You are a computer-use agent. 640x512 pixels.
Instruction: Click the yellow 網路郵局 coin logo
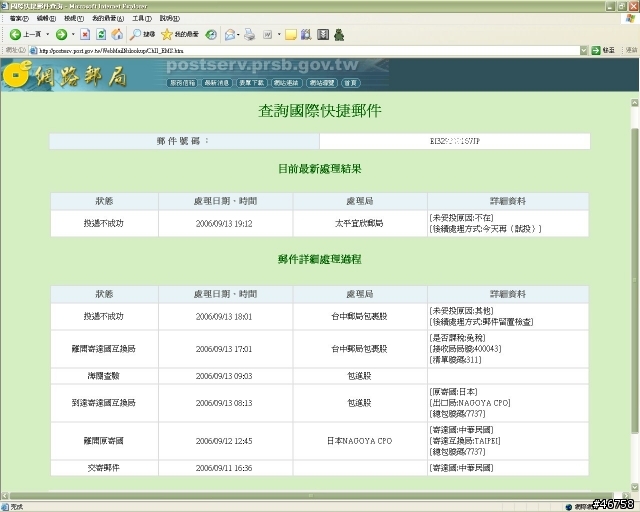pyautogui.click(x=16, y=74)
